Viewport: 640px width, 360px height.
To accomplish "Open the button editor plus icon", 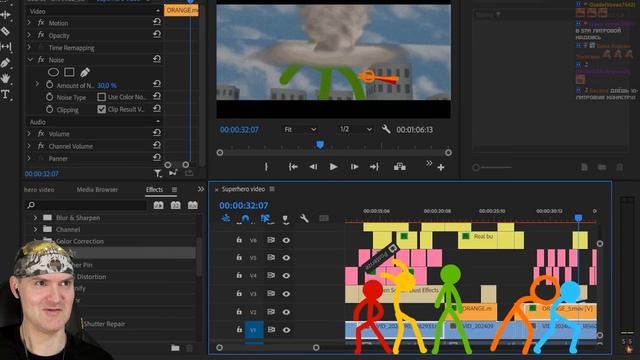I will click(441, 167).
